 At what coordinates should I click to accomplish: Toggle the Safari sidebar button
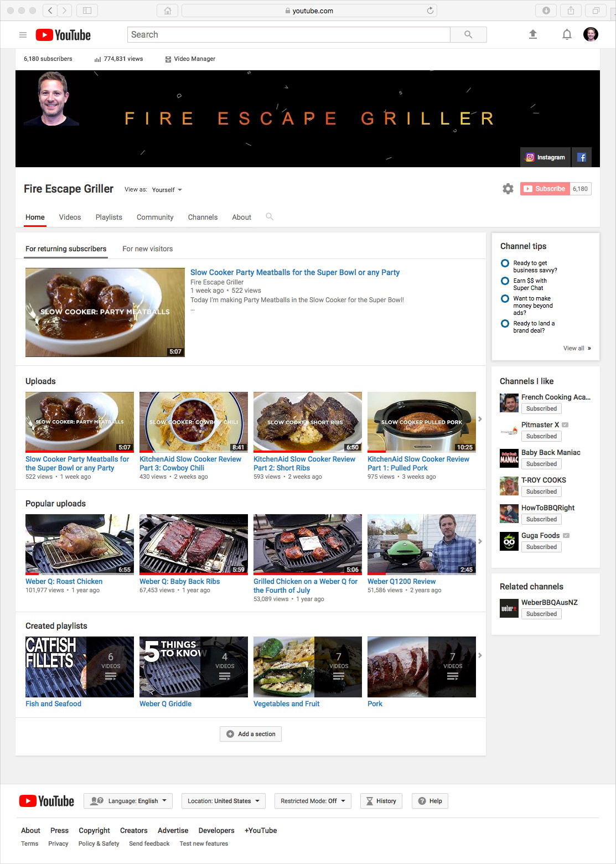click(87, 11)
